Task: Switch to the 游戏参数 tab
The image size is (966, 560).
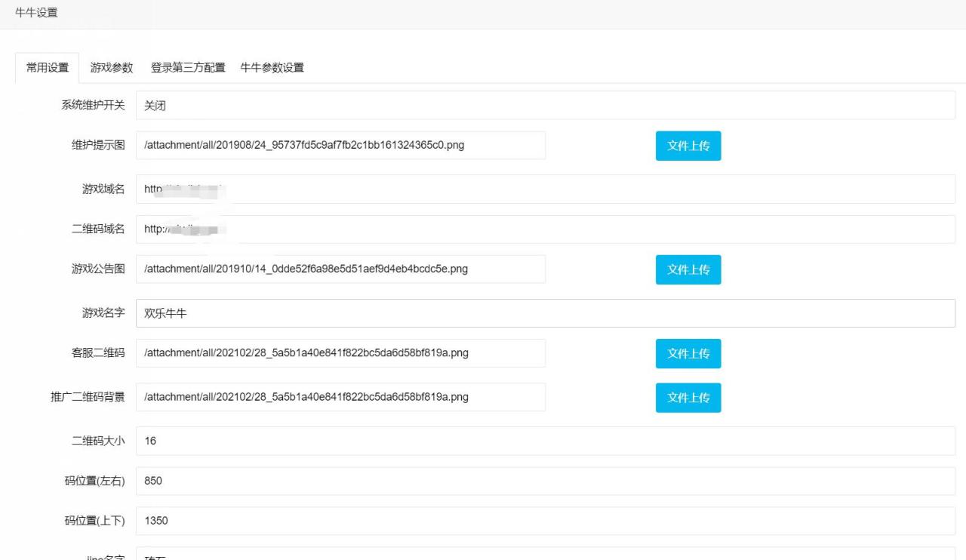Action: pos(112,67)
